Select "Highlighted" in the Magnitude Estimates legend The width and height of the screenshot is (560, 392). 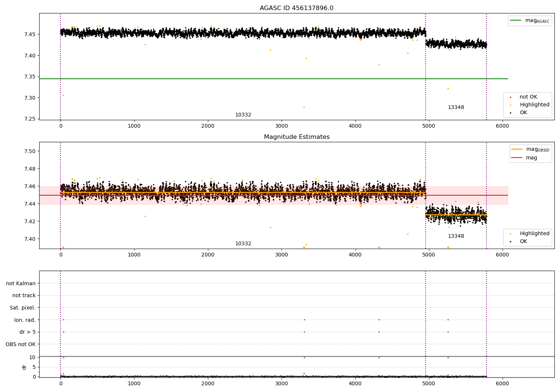[534, 234]
